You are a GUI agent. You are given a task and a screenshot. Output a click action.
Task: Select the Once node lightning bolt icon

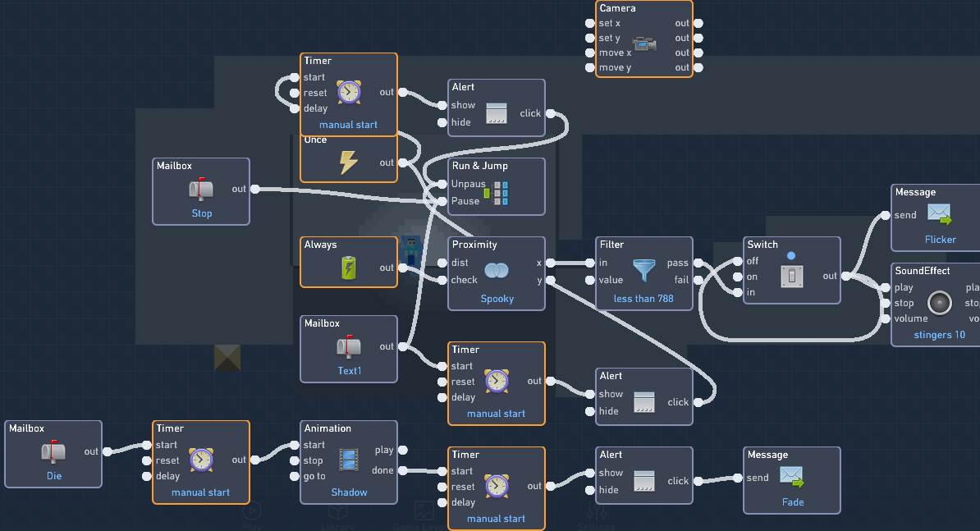coord(349,163)
